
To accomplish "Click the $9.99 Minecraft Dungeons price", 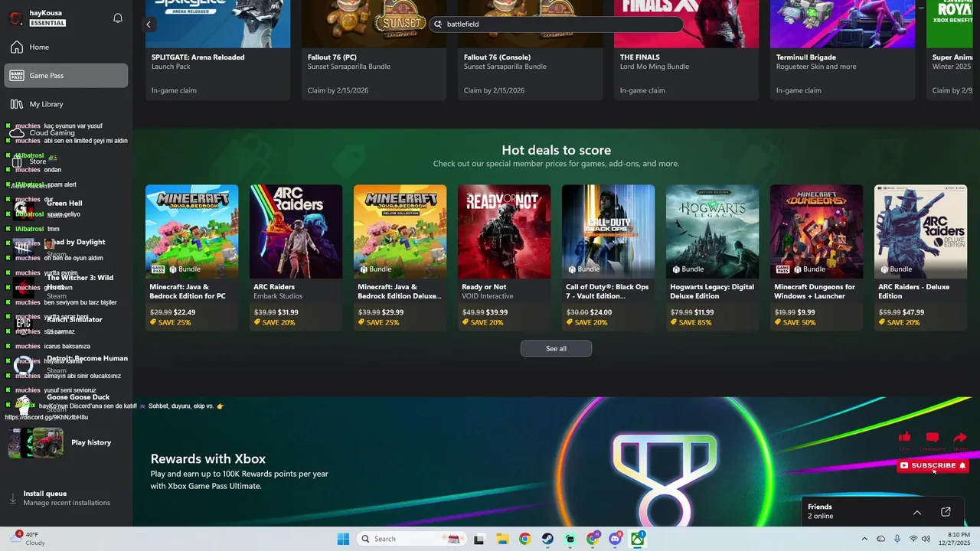I will pyautogui.click(x=806, y=312).
